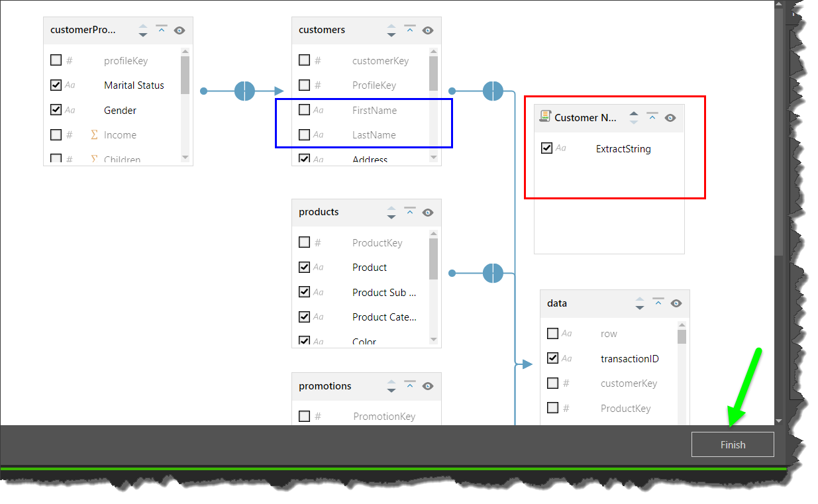Viewport: 818px width, 504px height.
Task: Collapse the customers table columns
Action: (x=410, y=30)
